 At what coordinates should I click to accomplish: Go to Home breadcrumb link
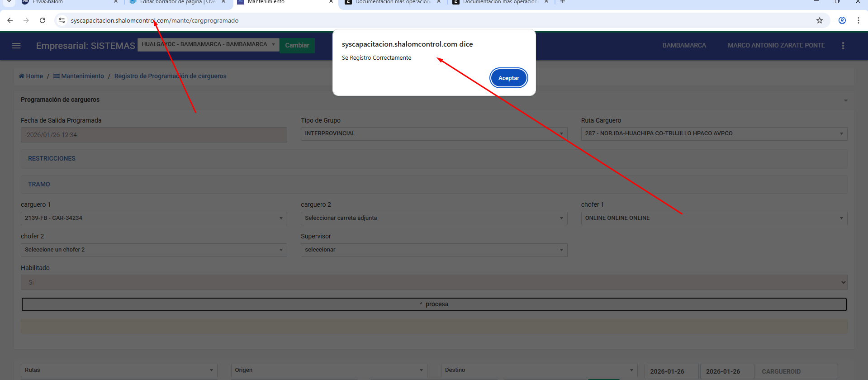pos(31,76)
